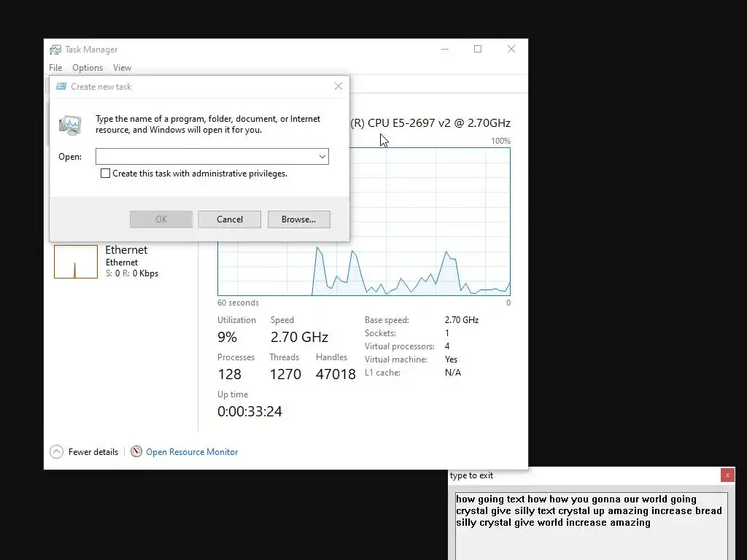Select the Ethernet heading in the sidebar

pos(126,249)
